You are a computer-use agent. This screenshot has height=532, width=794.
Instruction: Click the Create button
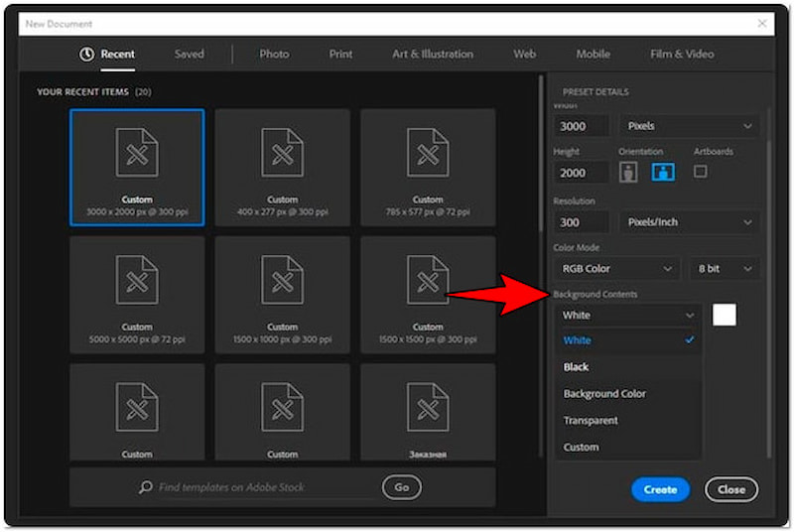click(660, 489)
